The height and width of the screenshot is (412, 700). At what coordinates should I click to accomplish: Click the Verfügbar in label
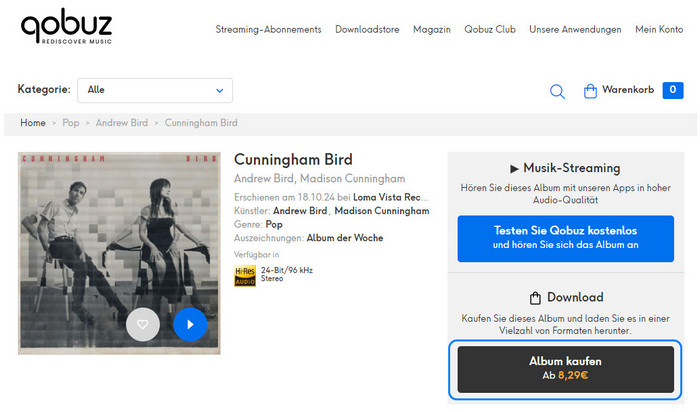256,255
